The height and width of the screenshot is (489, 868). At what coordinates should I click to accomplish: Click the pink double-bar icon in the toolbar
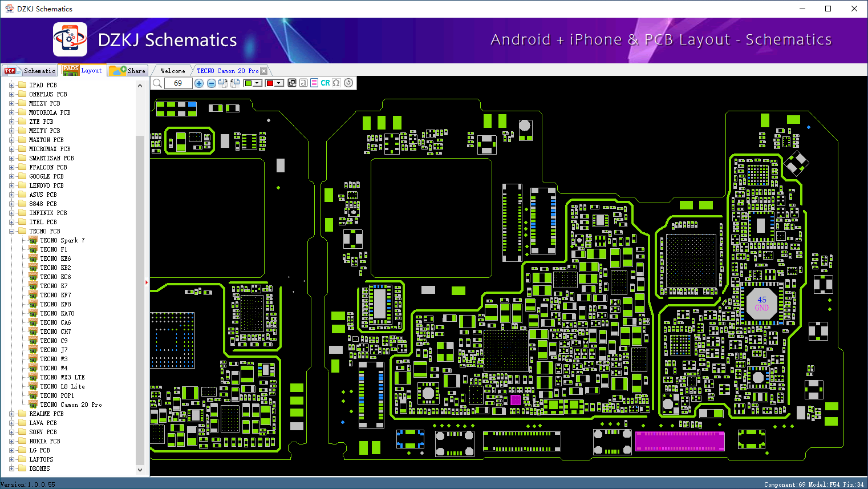pyautogui.click(x=314, y=83)
